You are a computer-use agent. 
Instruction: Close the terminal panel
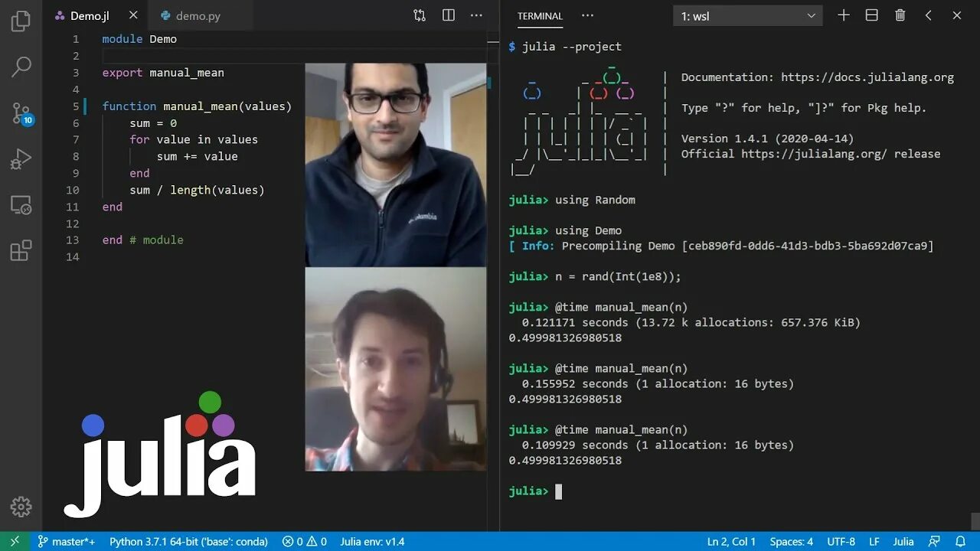(957, 15)
